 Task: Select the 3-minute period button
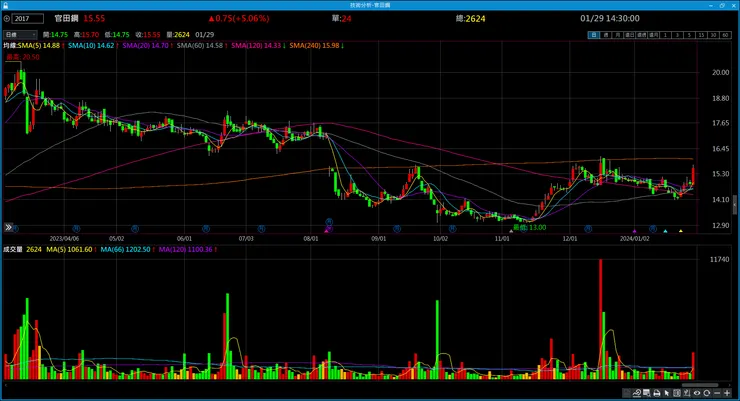click(x=677, y=35)
